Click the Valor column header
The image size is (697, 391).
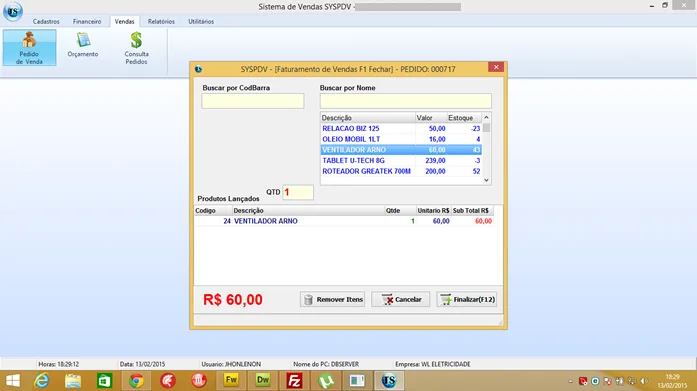[x=430, y=118]
